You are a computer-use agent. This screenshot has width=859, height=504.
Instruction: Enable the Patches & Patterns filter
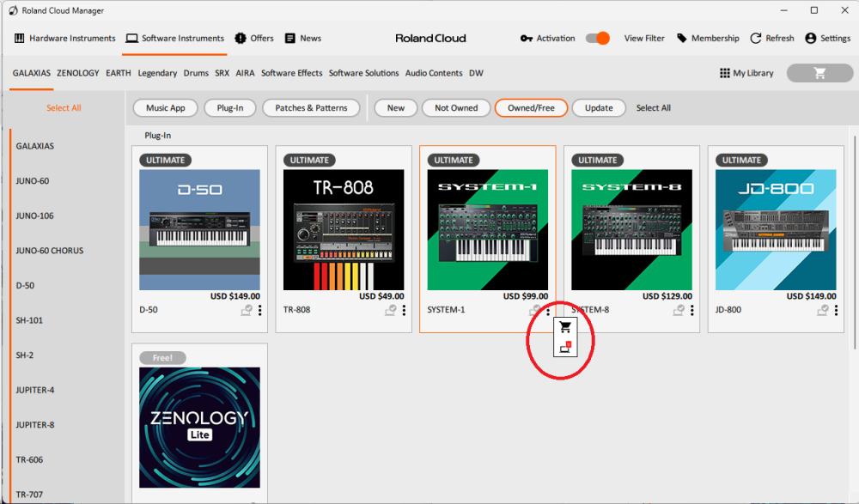coord(311,108)
